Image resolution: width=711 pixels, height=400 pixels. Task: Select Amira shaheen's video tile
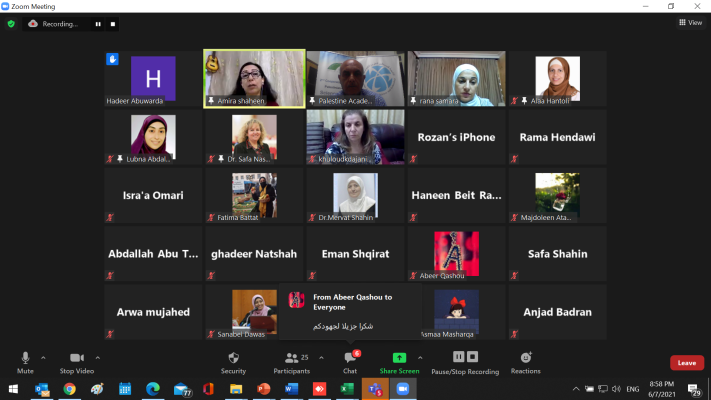255,78
